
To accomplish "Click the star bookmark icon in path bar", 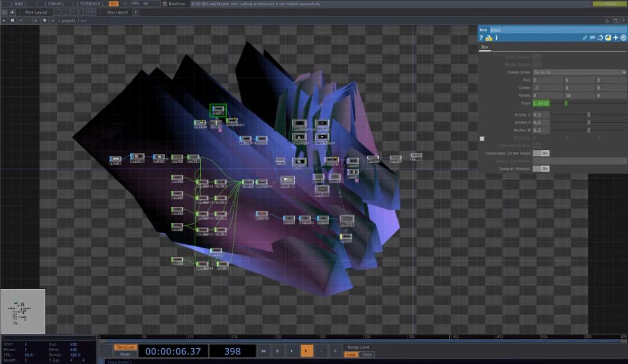I will [44, 20].
